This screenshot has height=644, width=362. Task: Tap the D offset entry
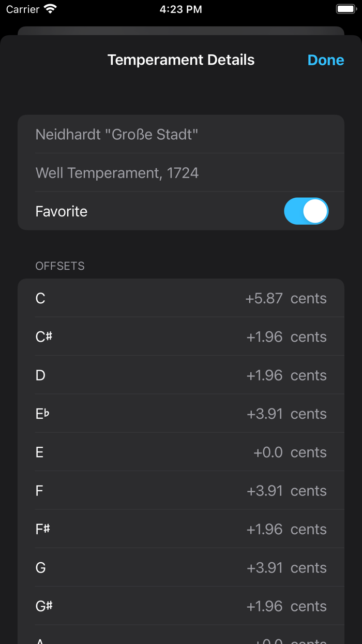click(181, 375)
